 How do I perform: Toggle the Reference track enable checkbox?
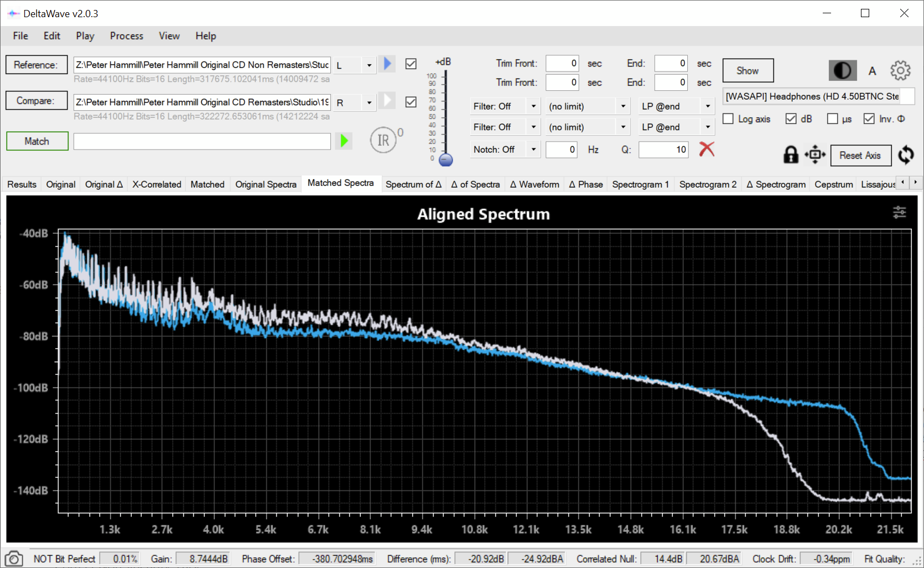[411, 64]
